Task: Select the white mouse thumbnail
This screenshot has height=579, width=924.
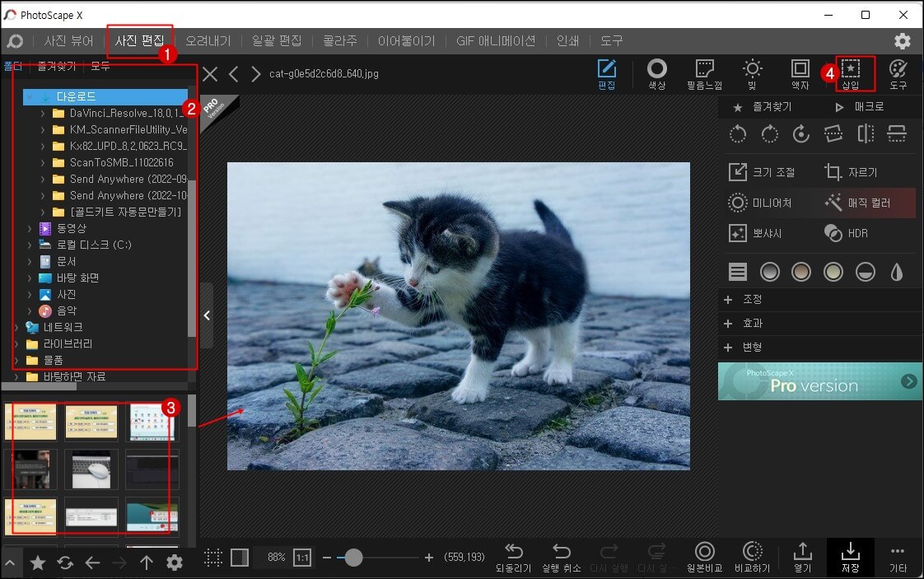Action: [x=91, y=470]
